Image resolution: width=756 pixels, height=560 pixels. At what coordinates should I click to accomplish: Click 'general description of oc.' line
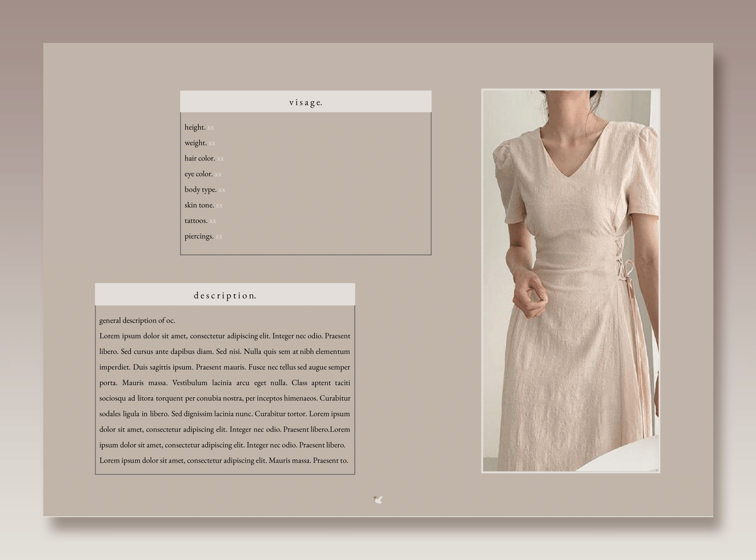point(137,320)
